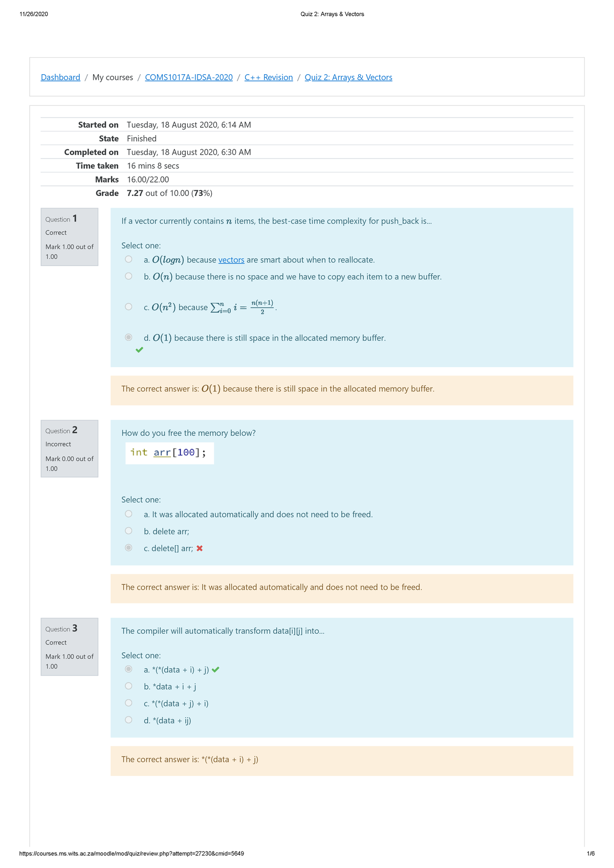The image size is (614, 868).
Task: Select O(1) answer radio button
Action: coord(128,338)
